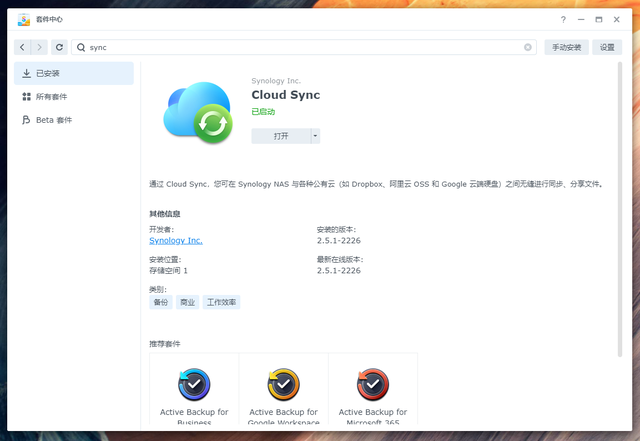
Task: Open the 设置 button
Action: click(607, 47)
